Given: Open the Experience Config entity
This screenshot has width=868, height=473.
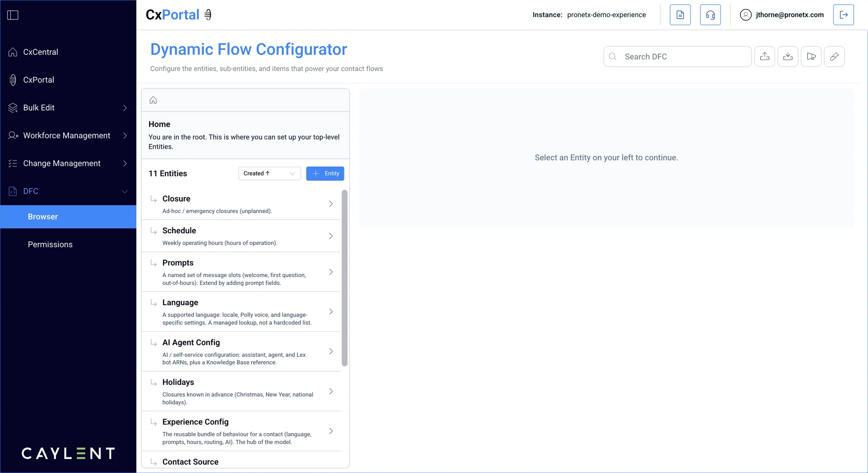Looking at the screenshot, I should (x=241, y=431).
